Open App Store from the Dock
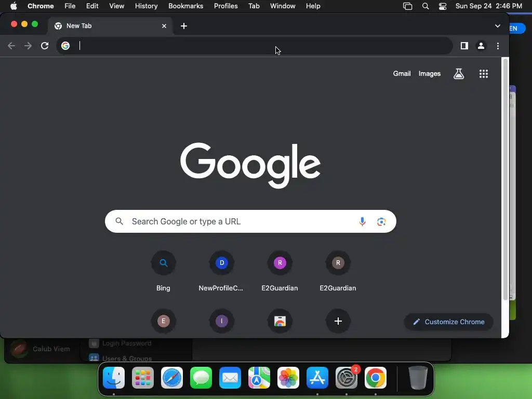 click(317, 378)
